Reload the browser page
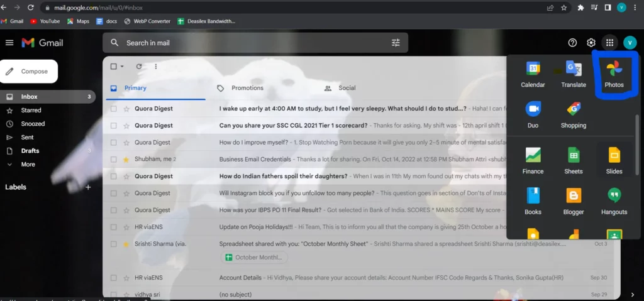 [30, 8]
